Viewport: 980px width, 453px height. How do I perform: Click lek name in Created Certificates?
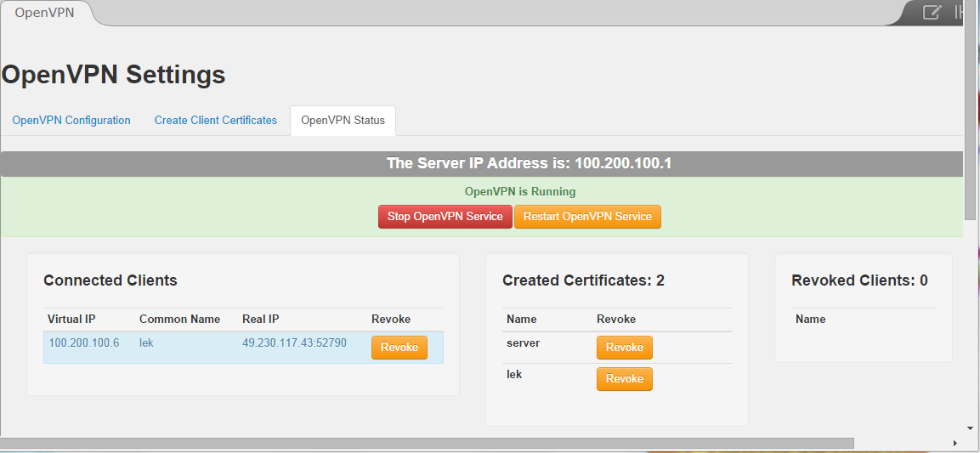513,375
